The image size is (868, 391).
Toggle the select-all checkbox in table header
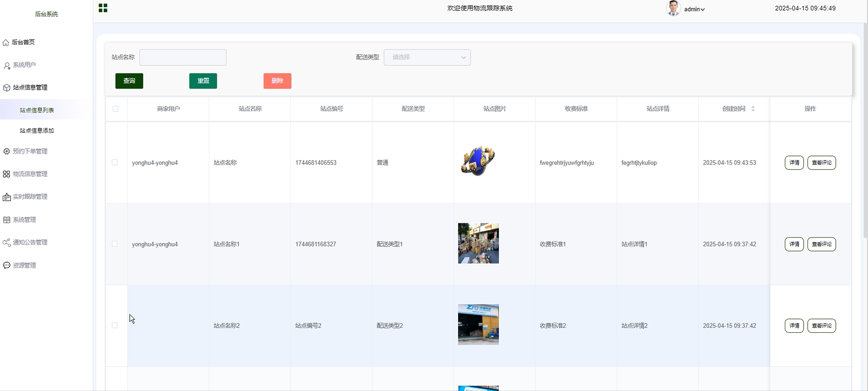(x=115, y=109)
